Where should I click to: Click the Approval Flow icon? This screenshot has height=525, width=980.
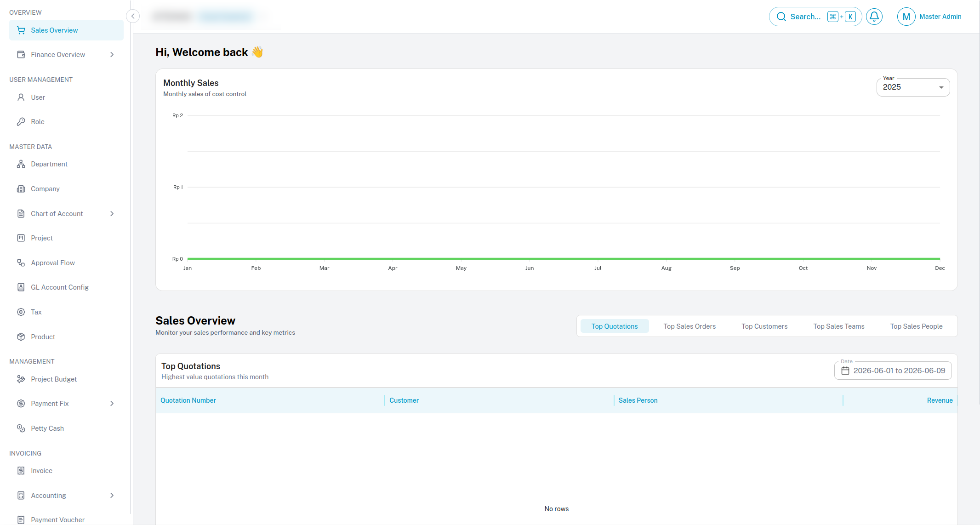21,263
